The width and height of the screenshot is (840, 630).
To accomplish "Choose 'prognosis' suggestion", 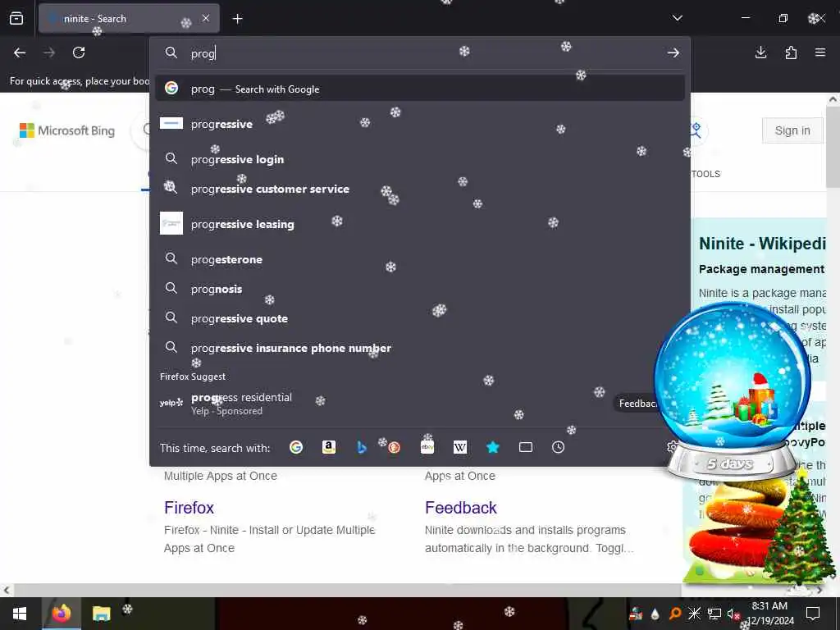I will [420, 289].
